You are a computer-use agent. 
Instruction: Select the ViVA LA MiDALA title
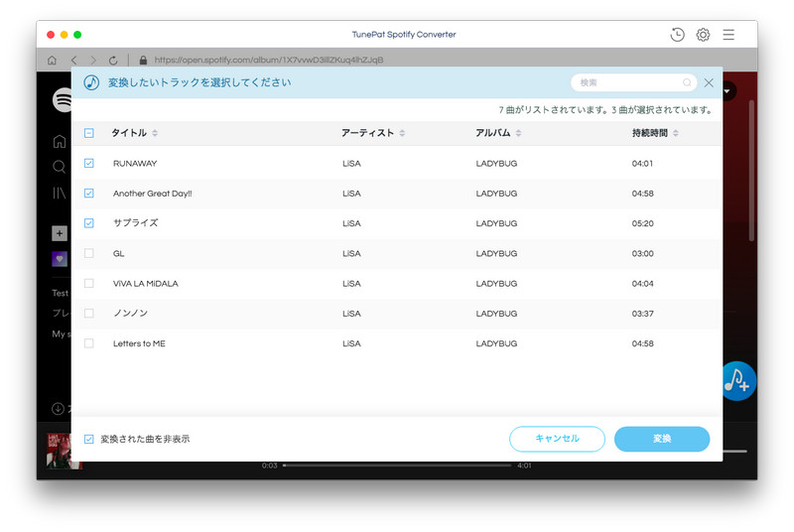(x=146, y=283)
